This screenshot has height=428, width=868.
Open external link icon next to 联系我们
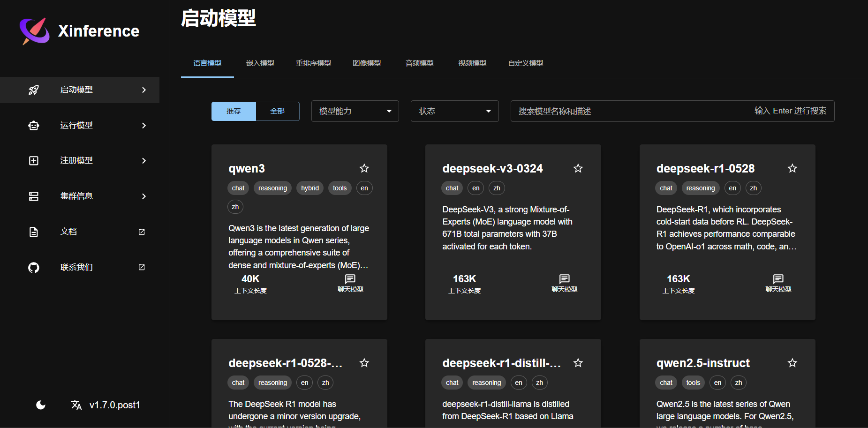pyautogui.click(x=142, y=267)
